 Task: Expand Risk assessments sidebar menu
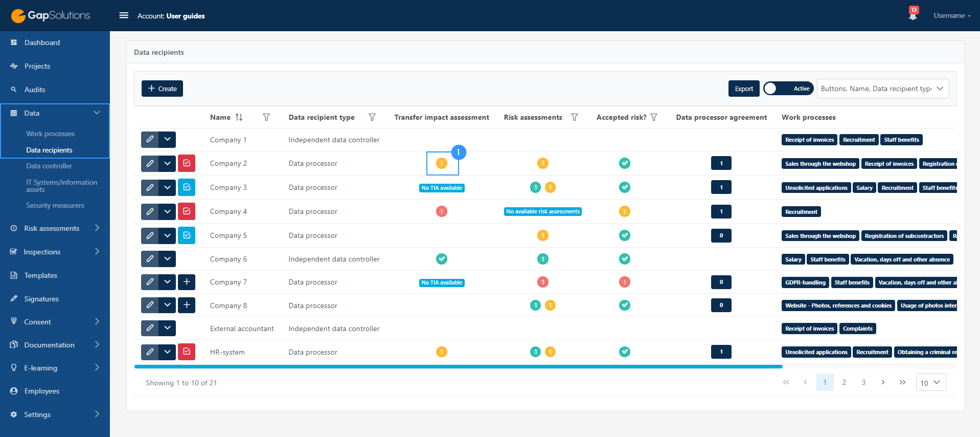[97, 228]
